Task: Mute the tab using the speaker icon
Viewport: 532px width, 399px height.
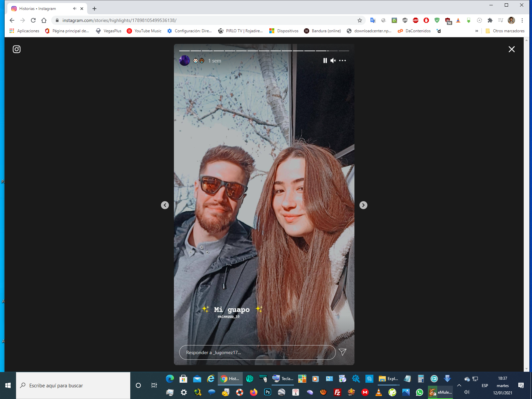Action: [74, 9]
